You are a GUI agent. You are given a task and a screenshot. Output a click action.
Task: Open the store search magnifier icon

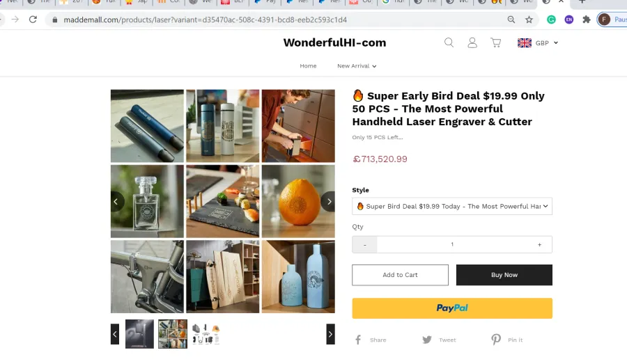(449, 42)
